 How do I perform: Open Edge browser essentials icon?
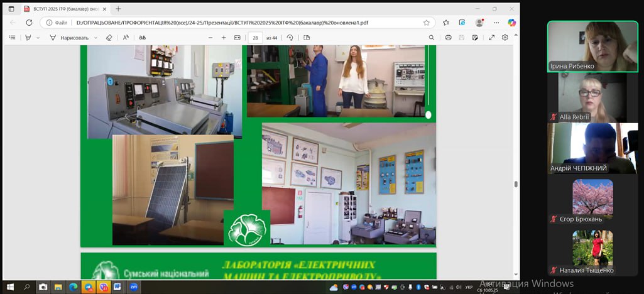point(462,23)
